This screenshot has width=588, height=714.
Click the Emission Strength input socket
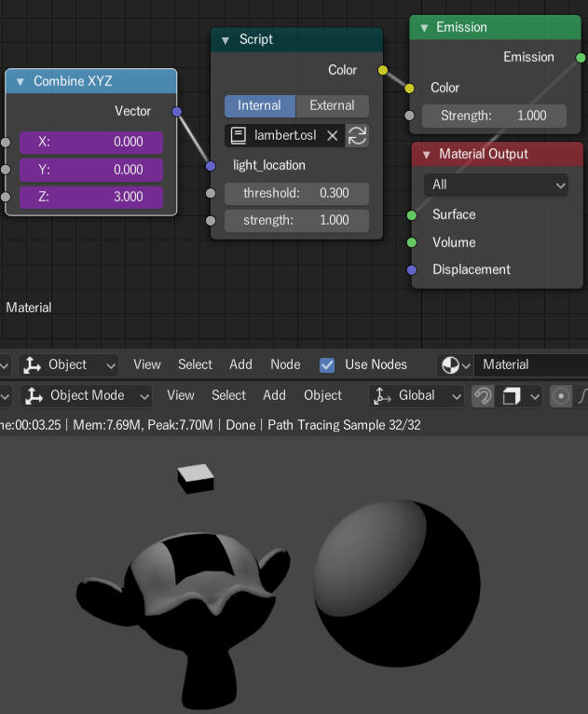pyautogui.click(x=409, y=116)
